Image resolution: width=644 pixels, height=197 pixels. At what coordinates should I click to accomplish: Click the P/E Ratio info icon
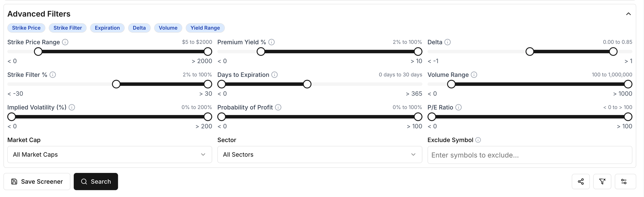click(x=459, y=107)
